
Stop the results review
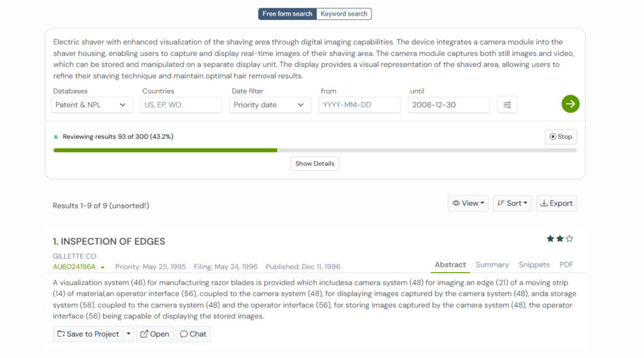[x=560, y=137]
